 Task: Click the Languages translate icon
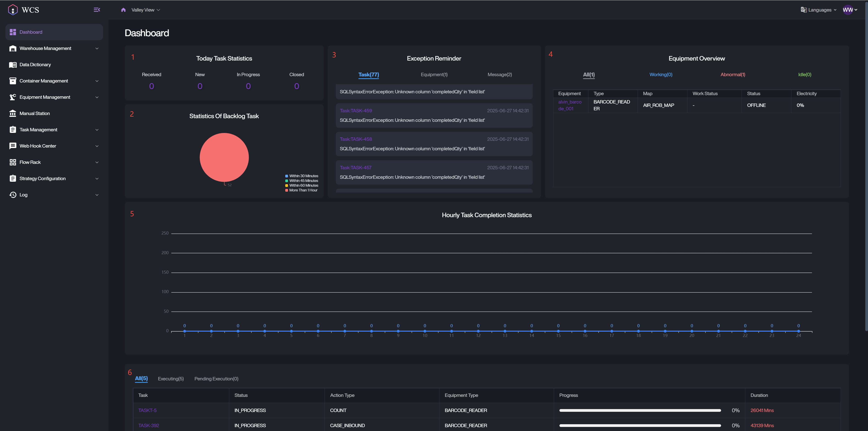pyautogui.click(x=803, y=10)
